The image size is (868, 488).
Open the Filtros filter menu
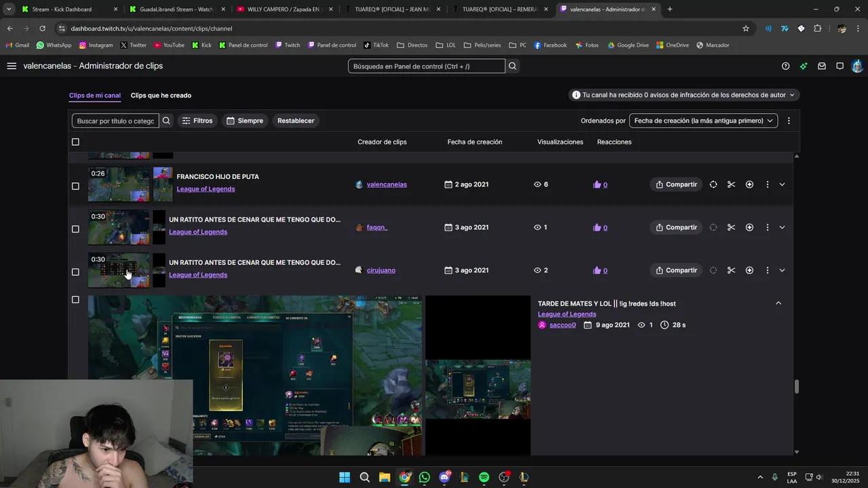point(197,121)
